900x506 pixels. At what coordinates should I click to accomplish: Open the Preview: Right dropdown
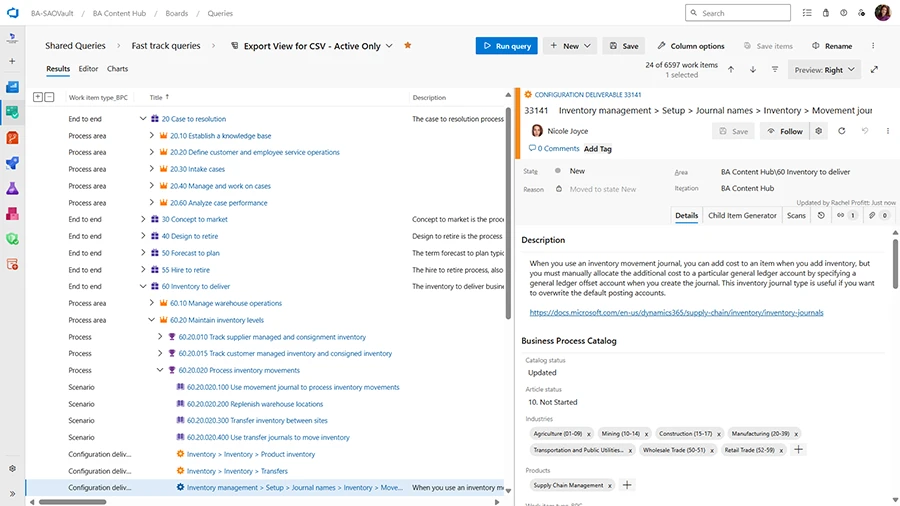click(x=825, y=70)
